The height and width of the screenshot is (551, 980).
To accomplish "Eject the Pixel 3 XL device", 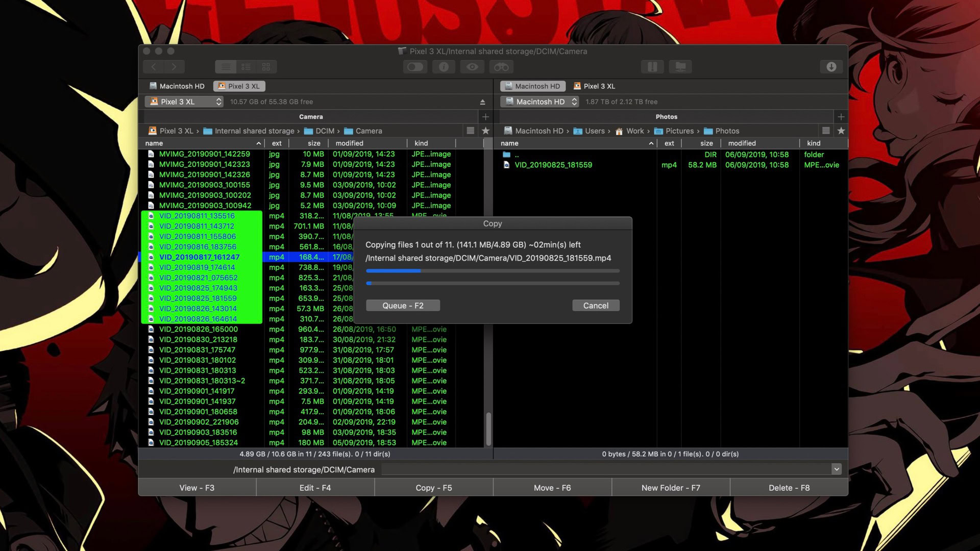I will 482,102.
